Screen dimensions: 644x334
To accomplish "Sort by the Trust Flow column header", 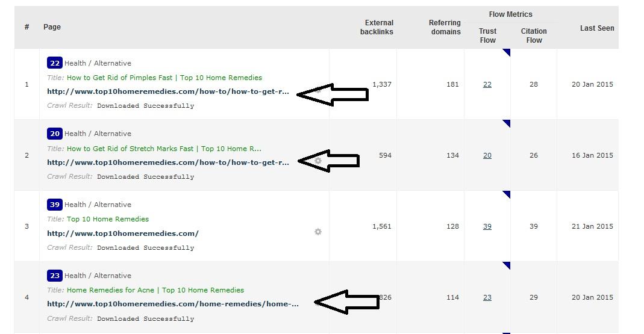I will click(487, 36).
